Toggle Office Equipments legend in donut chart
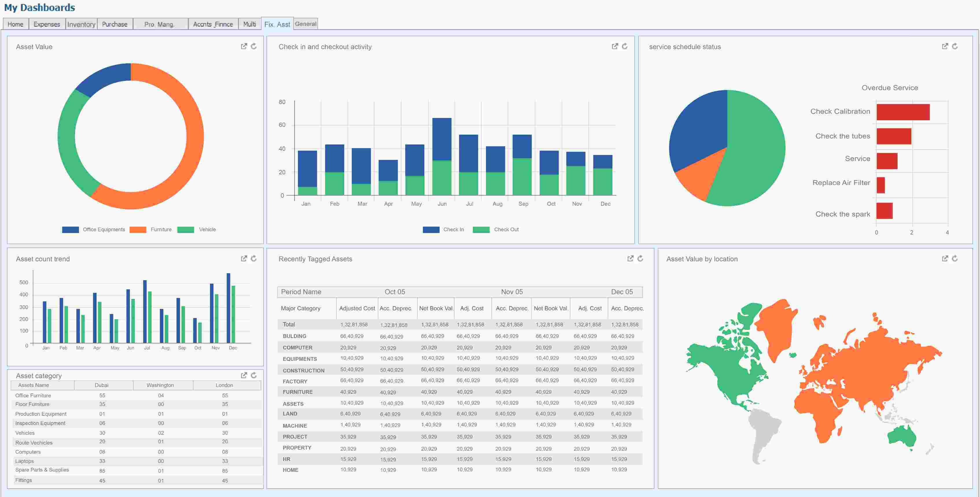Image resolution: width=980 pixels, height=497 pixels. coord(104,230)
